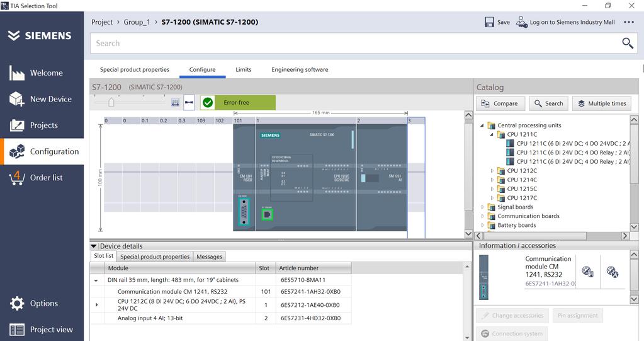Screen dimensions: 644x341
Task: Click the rack view scroll-up arrow
Action: pyautogui.click(x=468, y=115)
